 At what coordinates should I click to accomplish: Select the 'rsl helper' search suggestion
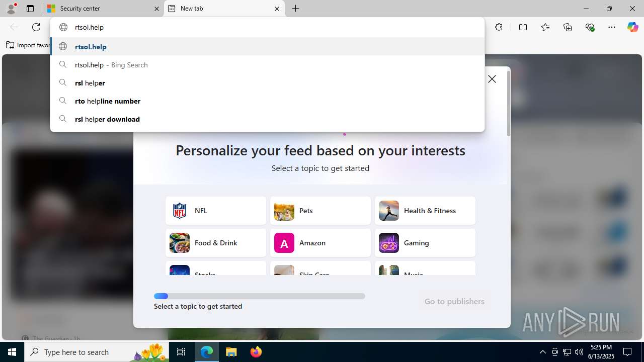click(x=267, y=83)
